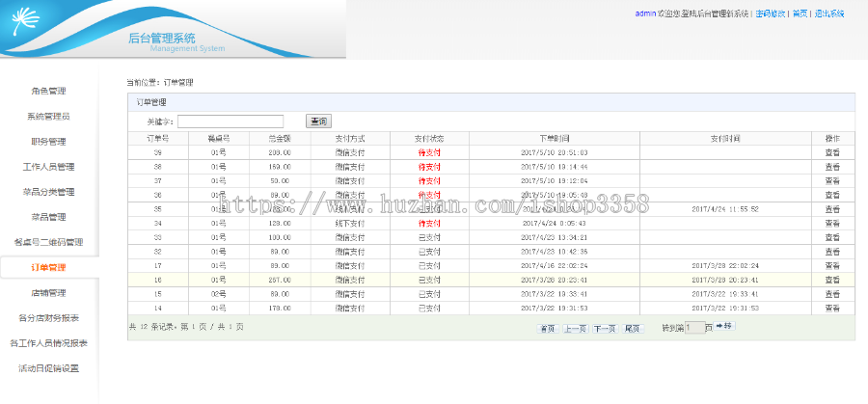
Task: Select 工作人员管理 from the sidebar
Action: tap(48, 167)
